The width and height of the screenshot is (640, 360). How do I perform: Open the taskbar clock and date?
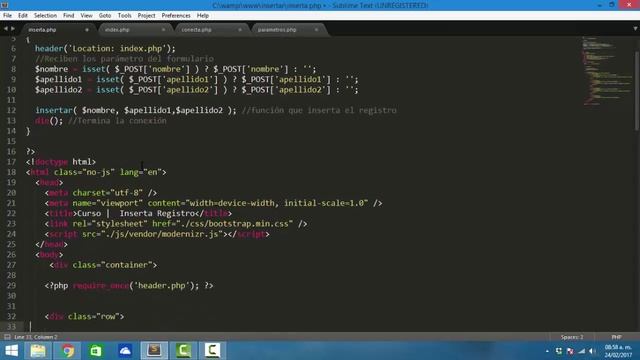618,351
